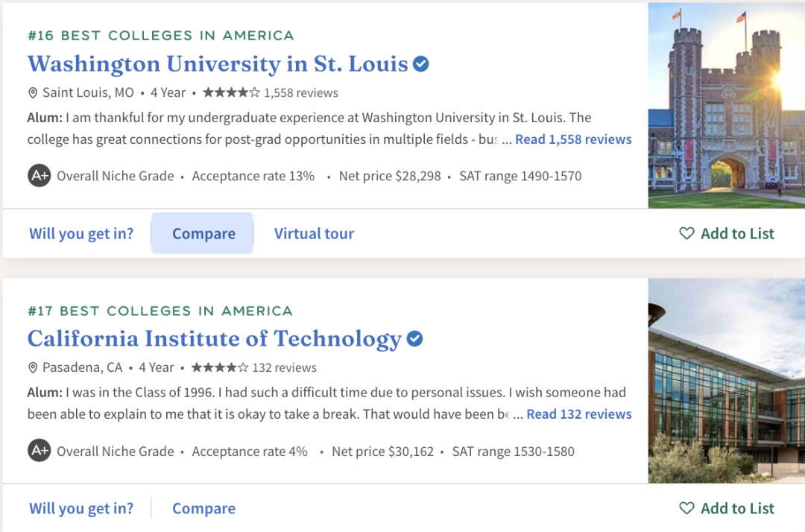This screenshot has height=532, width=805.
Task: Open California Institute of Technology page
Action: (215, 339)
